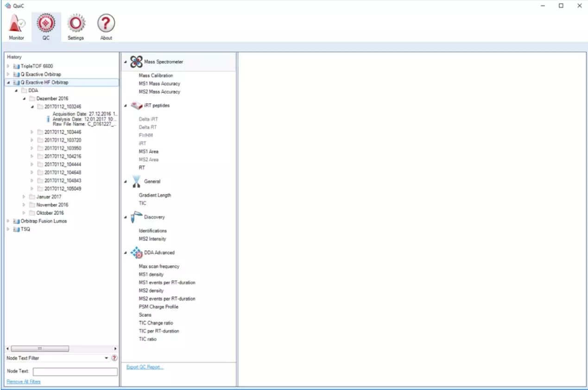Select the 20170112_104216 run folder
This screenshot has height=390, width=588.
(x=63, y=157)
